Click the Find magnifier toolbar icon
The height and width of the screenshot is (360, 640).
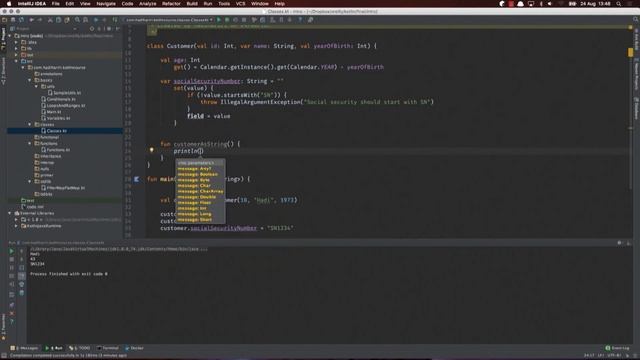77,20
